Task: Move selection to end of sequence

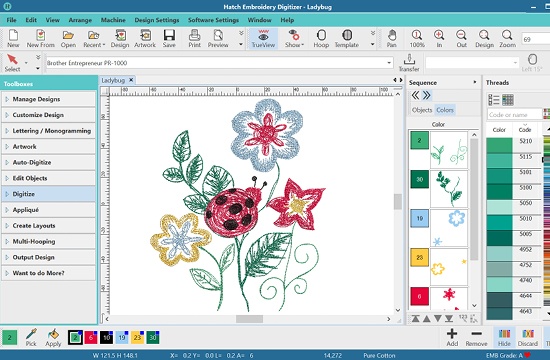Action: (x=449, y=319)
